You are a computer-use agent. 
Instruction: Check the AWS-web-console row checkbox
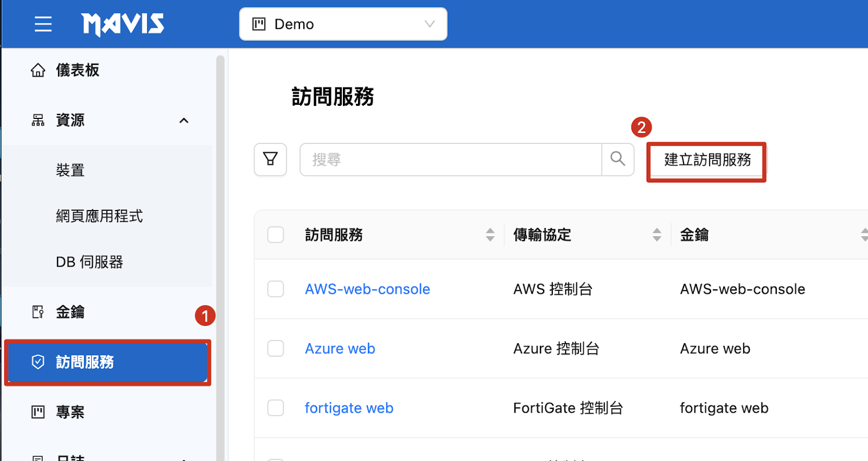[x=276, y=289]
